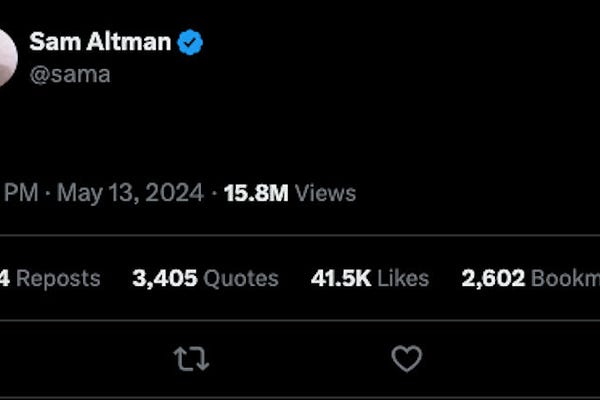Click the 41.5K likes number
The height and width of the screenshot is (400, 600).
[340, 278]
